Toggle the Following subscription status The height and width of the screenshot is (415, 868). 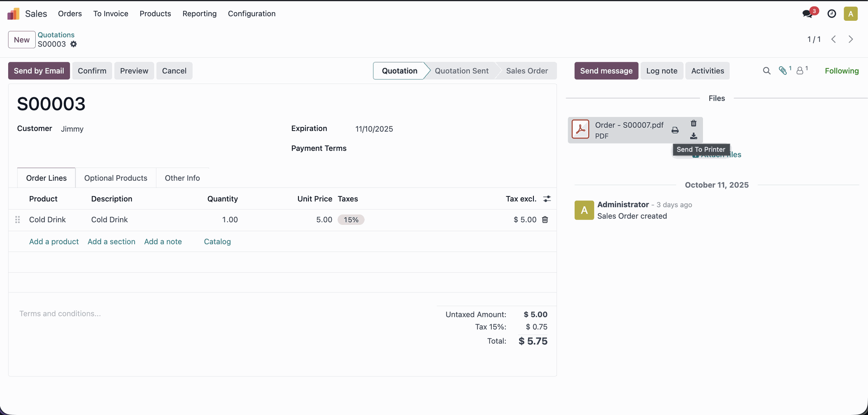point(841,71)
